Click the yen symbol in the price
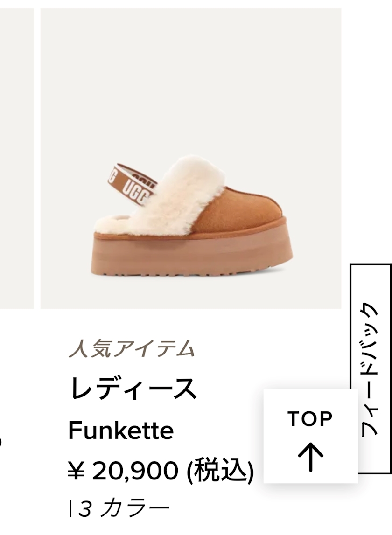The image size is (392, 535). pos(76,471)
